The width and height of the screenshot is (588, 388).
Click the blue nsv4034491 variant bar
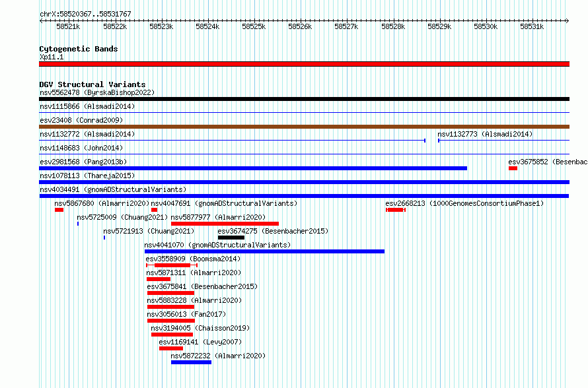304,196
